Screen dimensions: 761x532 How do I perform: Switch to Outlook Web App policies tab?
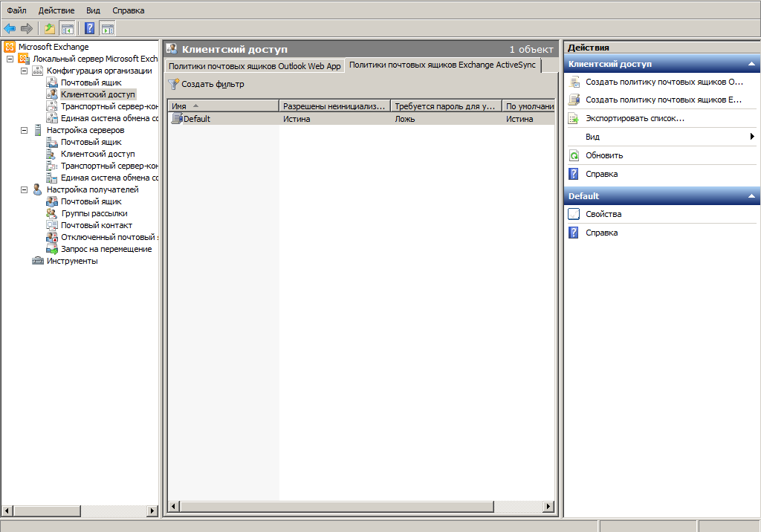click(x=254, y=67)
